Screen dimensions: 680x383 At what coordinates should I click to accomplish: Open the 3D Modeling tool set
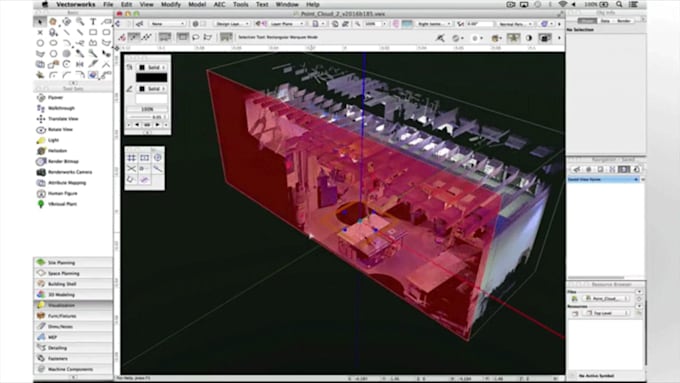click(73, 295)
